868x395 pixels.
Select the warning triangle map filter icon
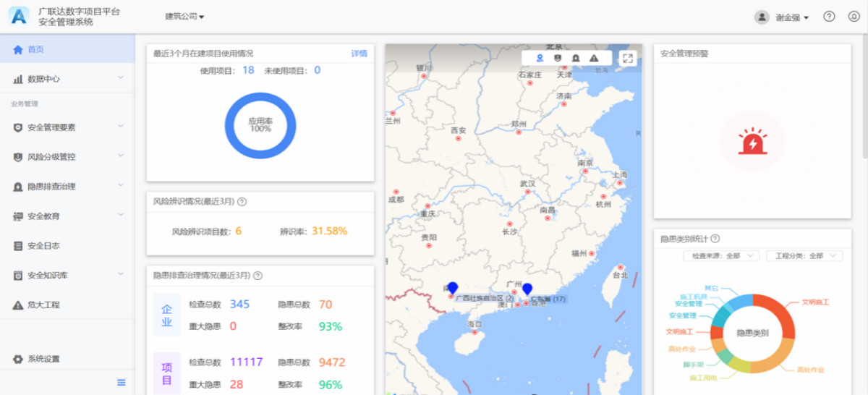[594, 59]
